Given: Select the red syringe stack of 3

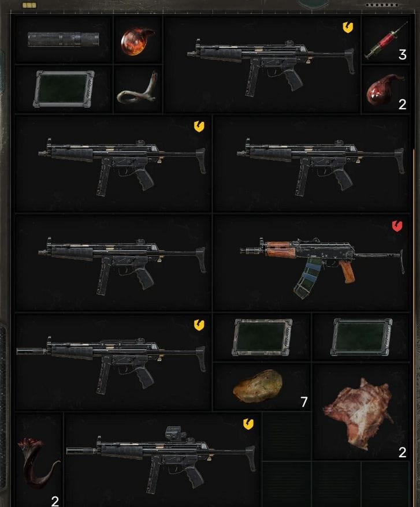Looking at the screenshot, I should click(386, 41).
